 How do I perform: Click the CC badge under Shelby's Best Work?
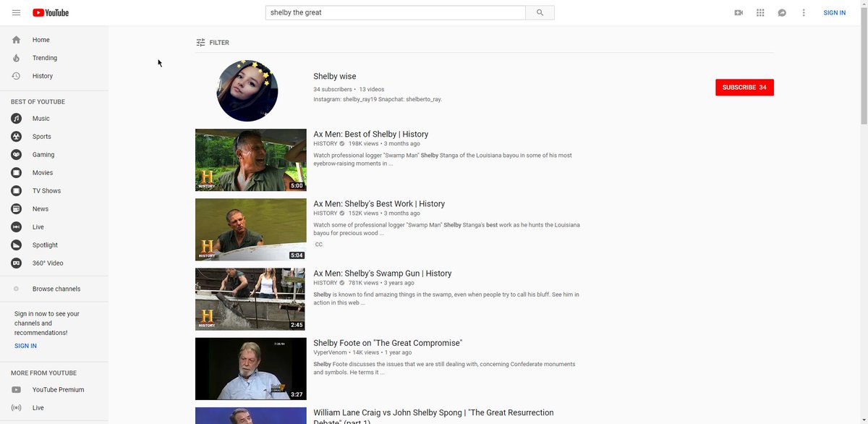(x=318, y=245)
